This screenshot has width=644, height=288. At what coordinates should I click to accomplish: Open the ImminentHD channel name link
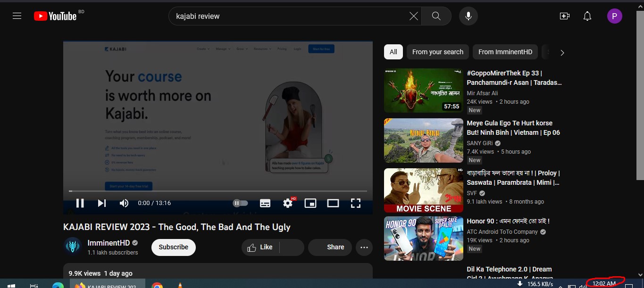point(109,243)
